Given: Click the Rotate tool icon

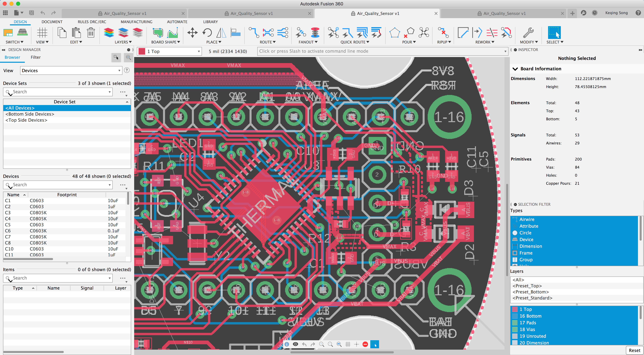Looking at the screenshot, I should (207, 33).
